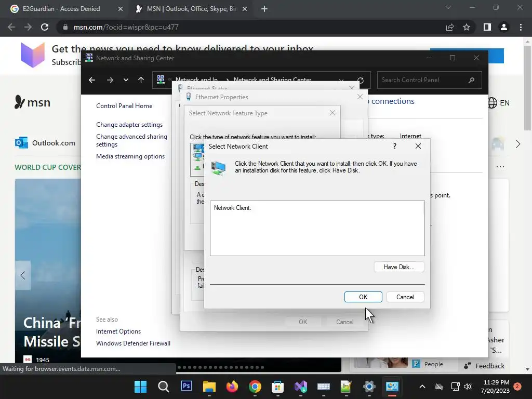Click previous slide arrow on MSN carousel
The height and width of the screenshot is (399, 532).
(23, 275)
